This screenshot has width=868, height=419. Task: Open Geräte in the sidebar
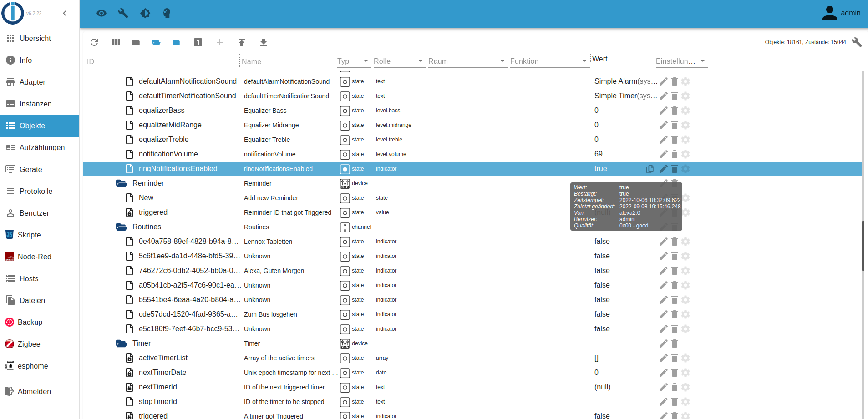point(40,169)
